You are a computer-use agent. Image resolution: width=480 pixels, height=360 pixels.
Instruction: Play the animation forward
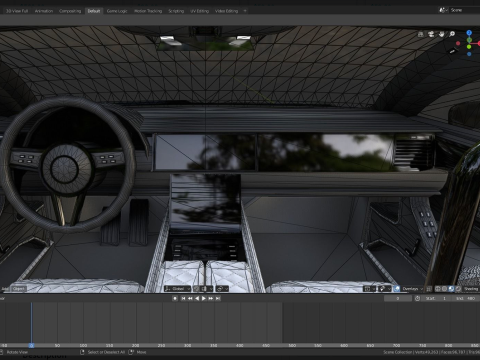point(204,298)
